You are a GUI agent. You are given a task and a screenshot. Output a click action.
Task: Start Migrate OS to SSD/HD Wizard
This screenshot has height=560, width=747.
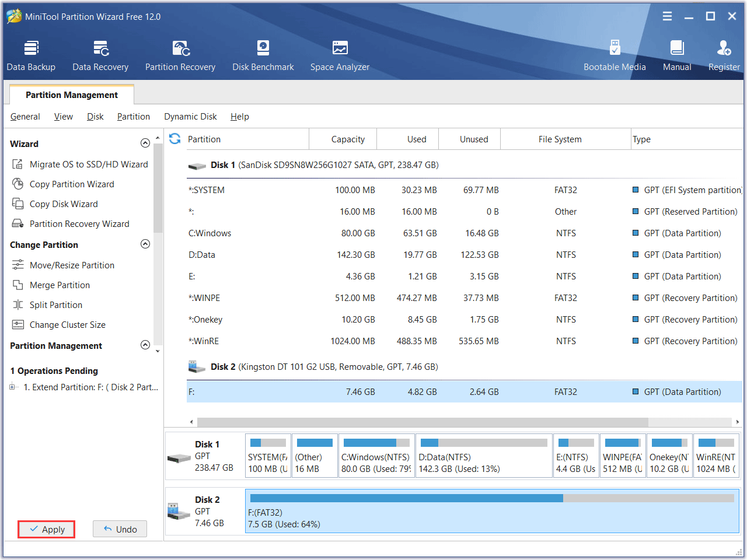tap(80, 164)
